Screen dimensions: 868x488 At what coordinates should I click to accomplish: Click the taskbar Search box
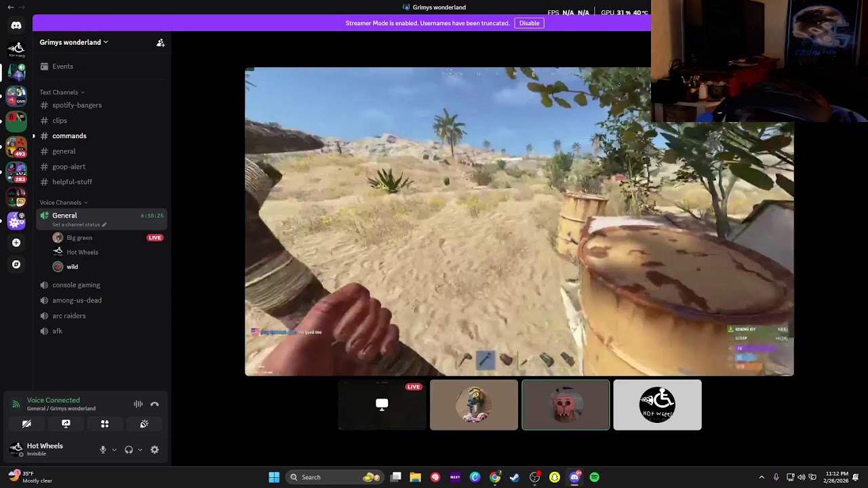coord(335,477)
